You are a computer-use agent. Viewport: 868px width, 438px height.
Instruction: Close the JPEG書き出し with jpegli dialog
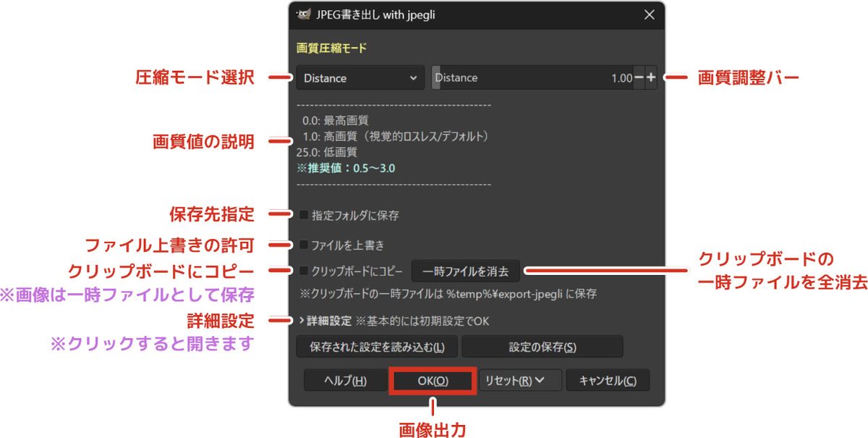click(649, 14)
